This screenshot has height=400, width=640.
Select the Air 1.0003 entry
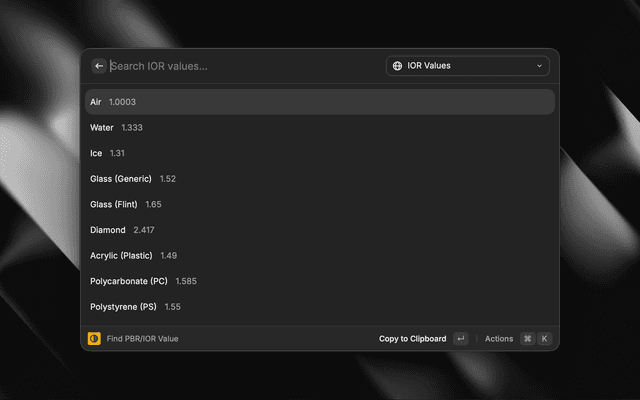[319, 102]
